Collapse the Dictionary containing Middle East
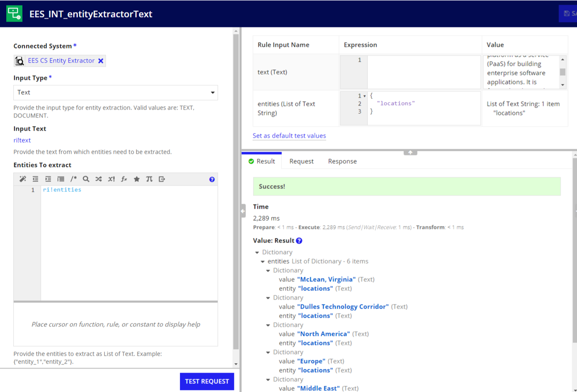 tap(268, 380)
